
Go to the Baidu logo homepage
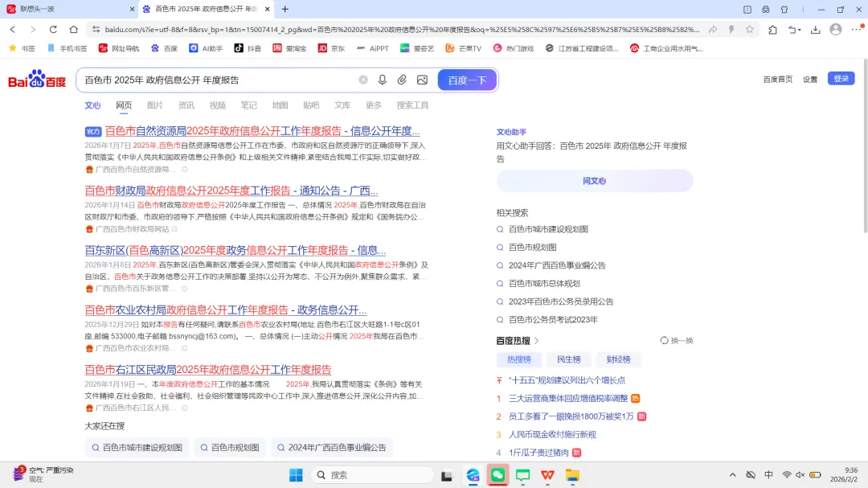37,80
